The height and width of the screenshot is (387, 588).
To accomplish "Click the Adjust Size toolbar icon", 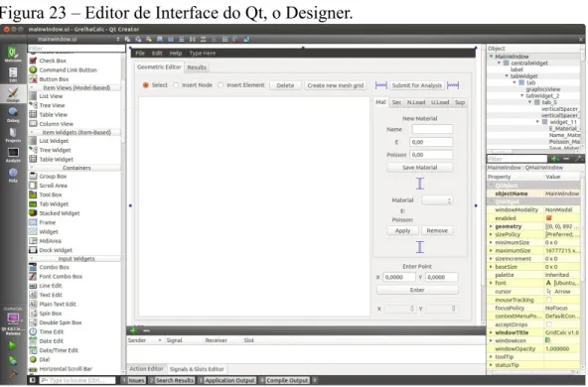I will (246, 39).
